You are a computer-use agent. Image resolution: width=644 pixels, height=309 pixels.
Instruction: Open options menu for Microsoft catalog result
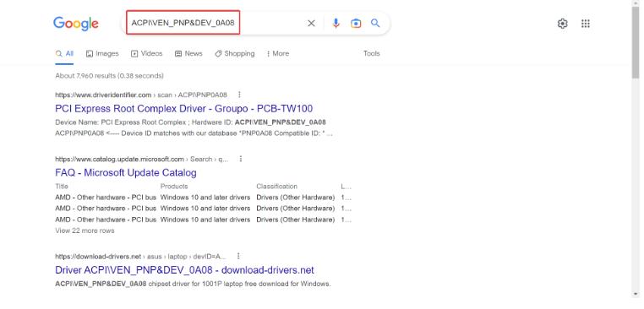click(x=241, y=159)
